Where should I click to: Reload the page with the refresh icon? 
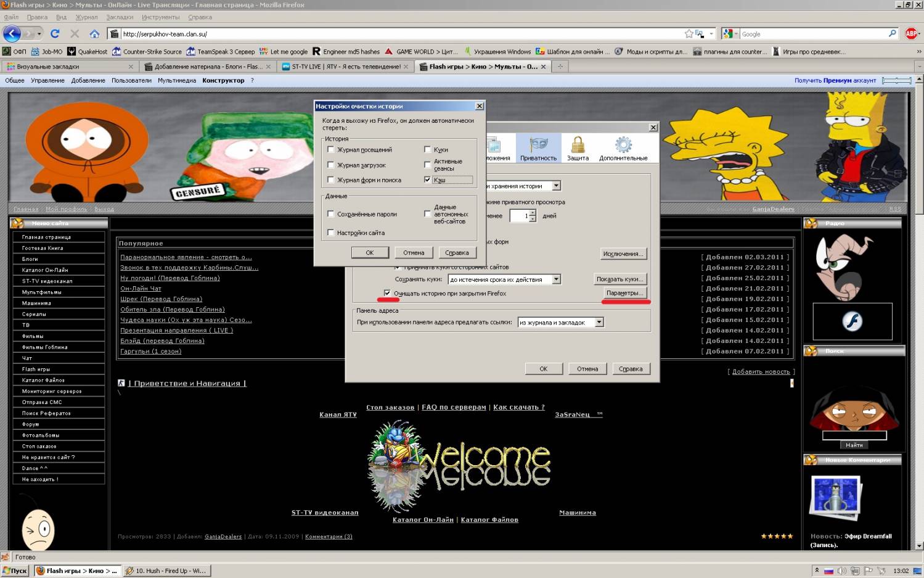coord(55,33)
